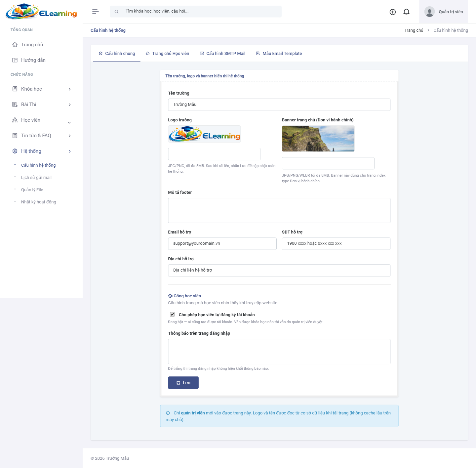This screenshot has width=476, height=468.
Task: Collapse the Học viên menu chevron
Action: pyautogui.click(x=69, y=123)
